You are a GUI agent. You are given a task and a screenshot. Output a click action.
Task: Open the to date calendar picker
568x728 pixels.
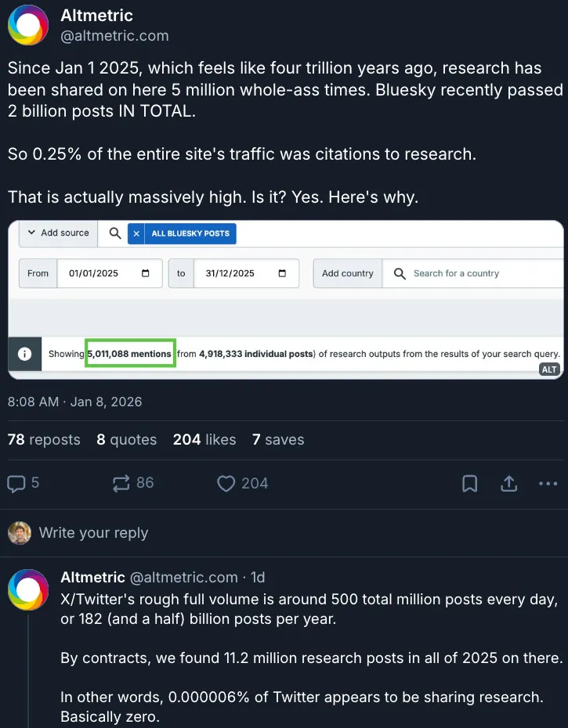coord(282,273)
